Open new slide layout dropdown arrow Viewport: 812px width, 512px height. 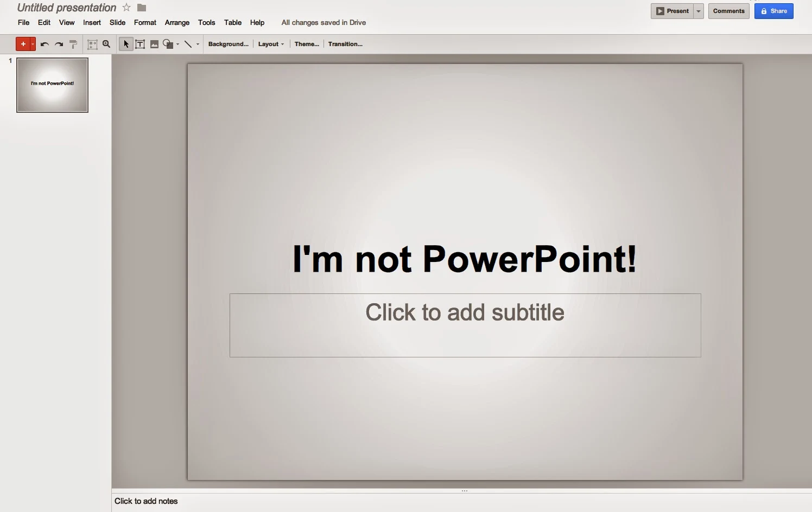click(x=33, y=44)
